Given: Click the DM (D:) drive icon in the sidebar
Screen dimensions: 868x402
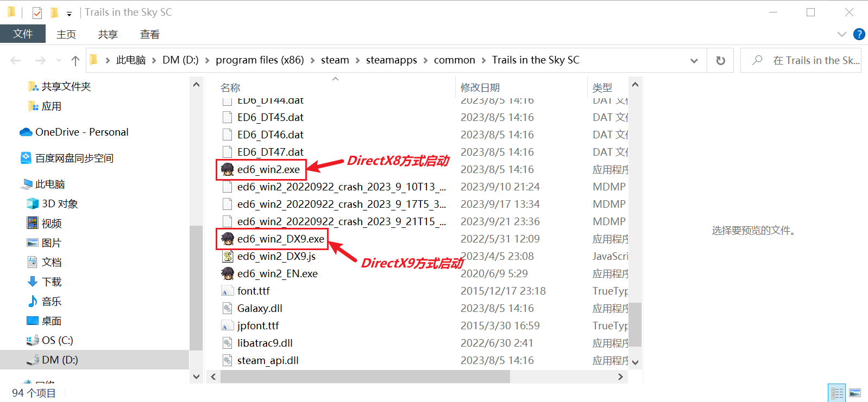Looking at the screenshot, I should tap(33, 360).
